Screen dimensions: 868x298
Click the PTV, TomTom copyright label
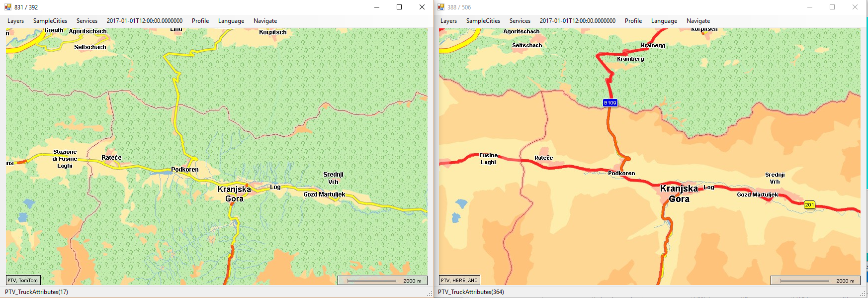pyautogui.click(x=23, y=280)
